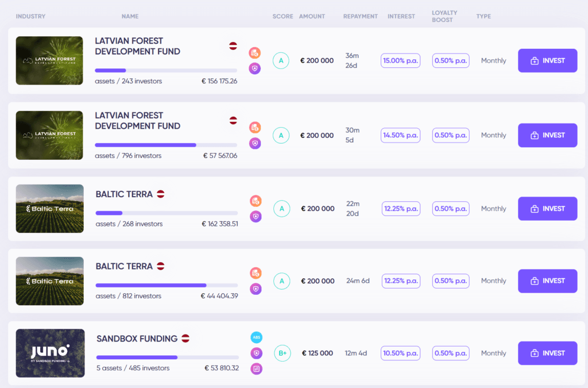Click the purple shield icon in the 24m 6d Baltic Terra row
This screenshot has width=588, height=388.
(256, 289)
